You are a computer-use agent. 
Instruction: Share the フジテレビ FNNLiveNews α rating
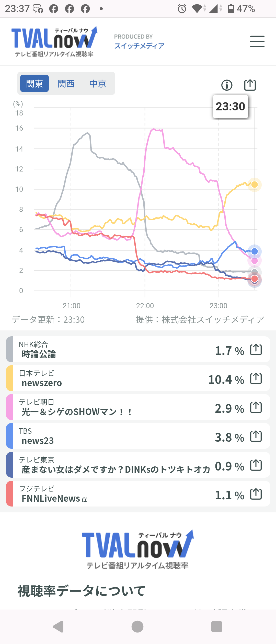pos(256,494)
